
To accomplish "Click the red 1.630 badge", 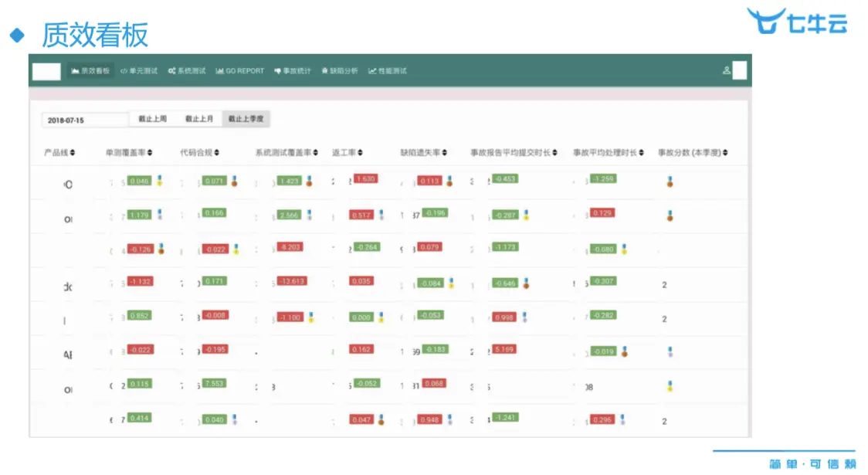I will (365, 179).
